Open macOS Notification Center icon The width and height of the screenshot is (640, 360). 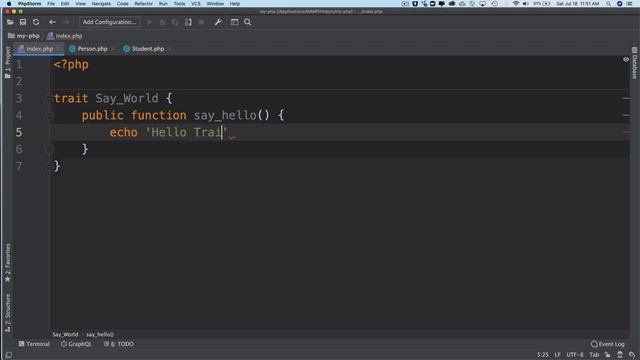click(x=629, y=4)
